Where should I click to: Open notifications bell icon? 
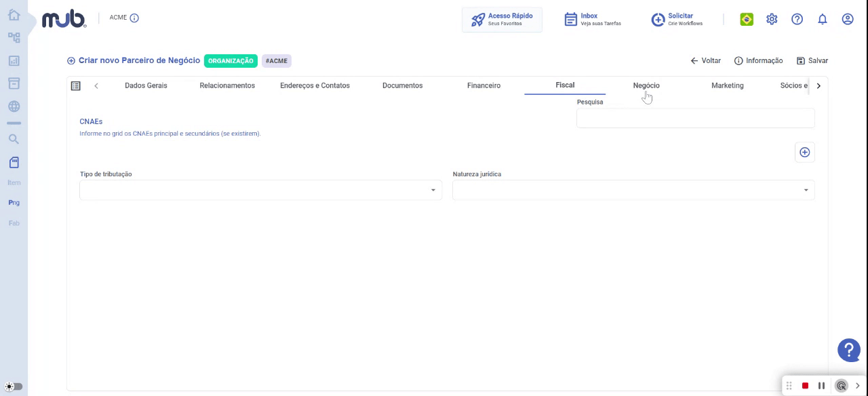(x=823, y=19)
